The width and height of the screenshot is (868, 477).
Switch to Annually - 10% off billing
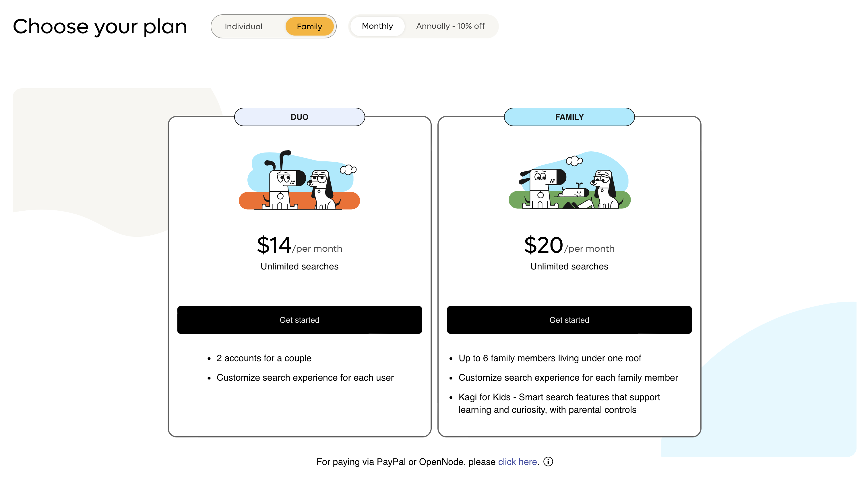pos(450,26)
